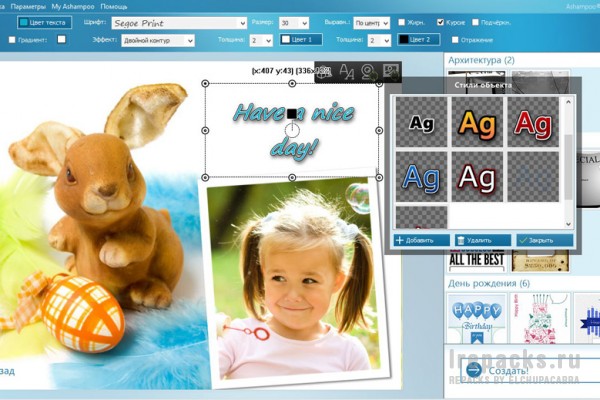The image size is (600, 400).
Task: Open the Параметры menu
Action: (x=28, y=7)
